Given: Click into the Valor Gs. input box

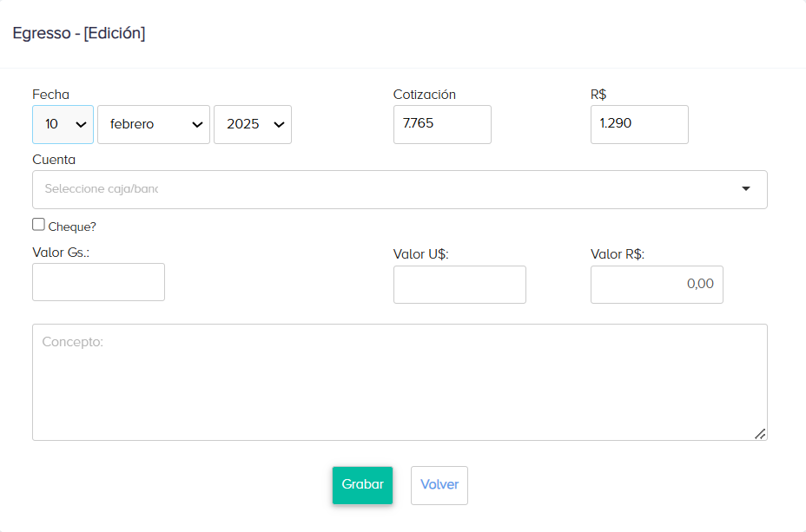Looking at the screenshot, I should (98, 282).
